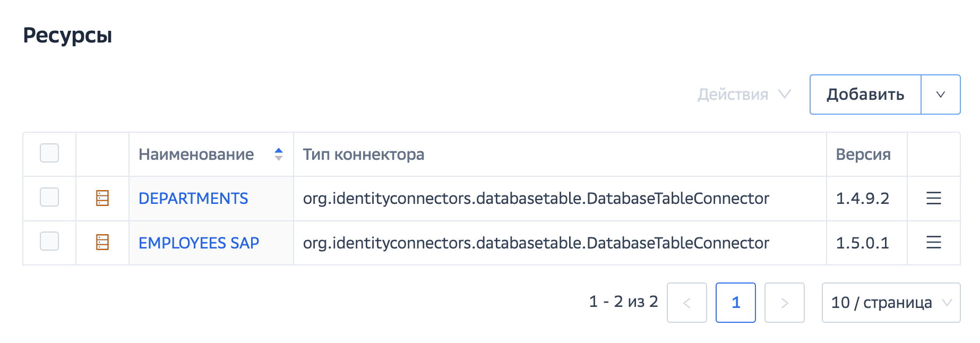Sort by Наименование using the sort arrows
The height and width of the screenshot is (343, 980).
[x=279, y=155]
